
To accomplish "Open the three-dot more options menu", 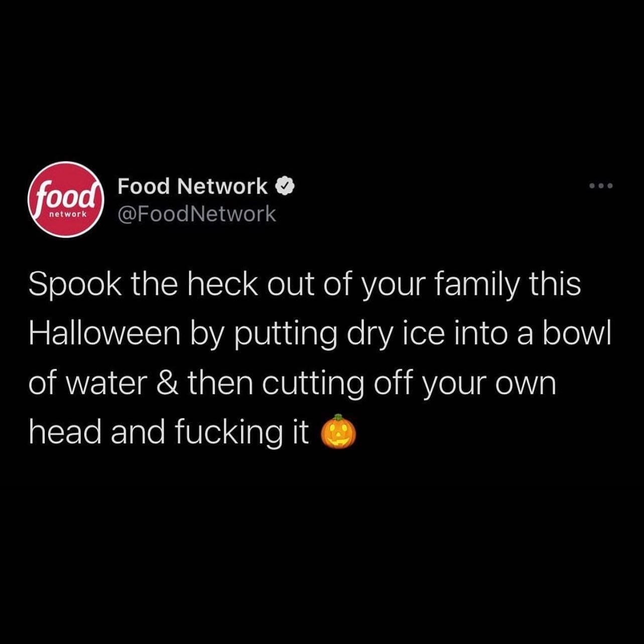I will tap(601, 186).
